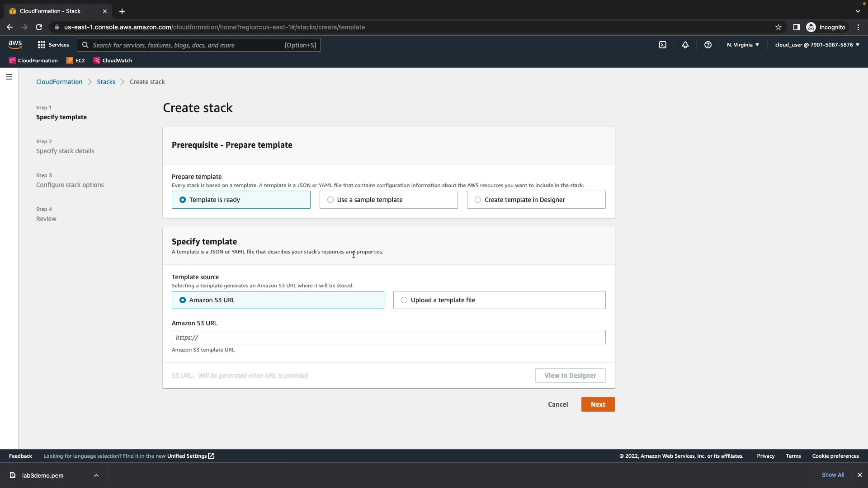Bookmark page with star icon
Screen dimensions: 868x488
(778, 27)
